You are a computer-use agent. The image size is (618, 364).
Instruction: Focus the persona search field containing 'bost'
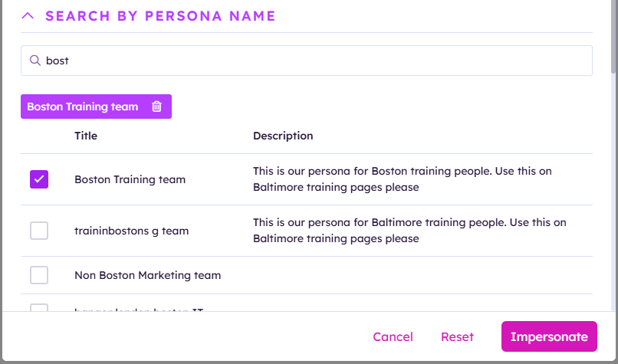(x=307, y=61)
